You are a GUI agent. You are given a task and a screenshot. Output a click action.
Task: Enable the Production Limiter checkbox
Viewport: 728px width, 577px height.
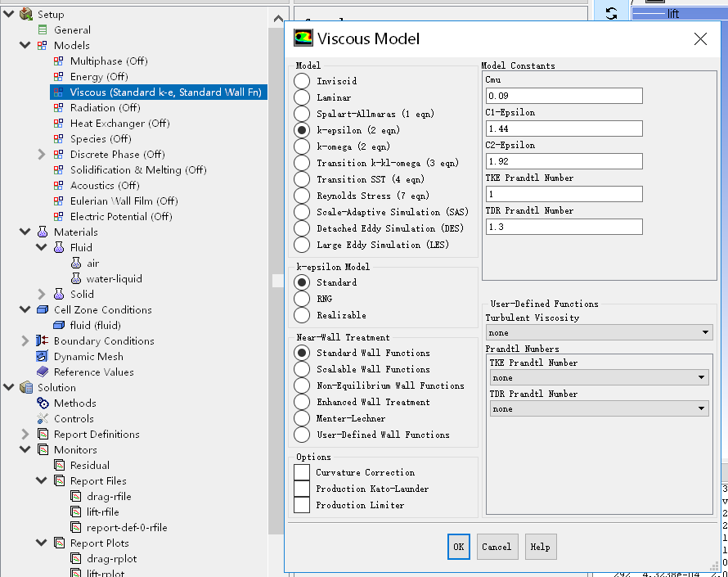302,505
